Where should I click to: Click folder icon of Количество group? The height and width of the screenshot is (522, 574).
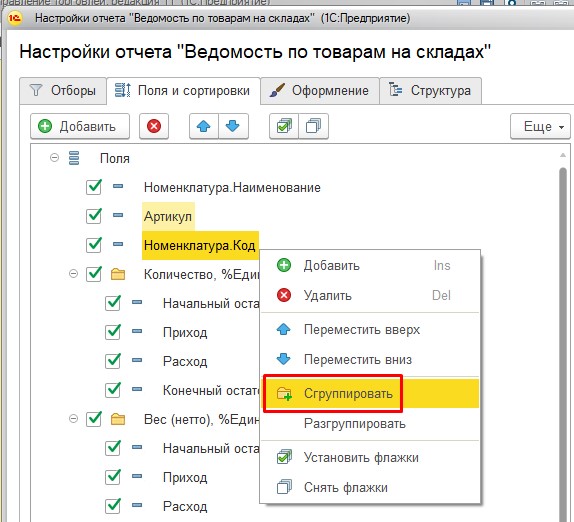click(x=118, y=274)
